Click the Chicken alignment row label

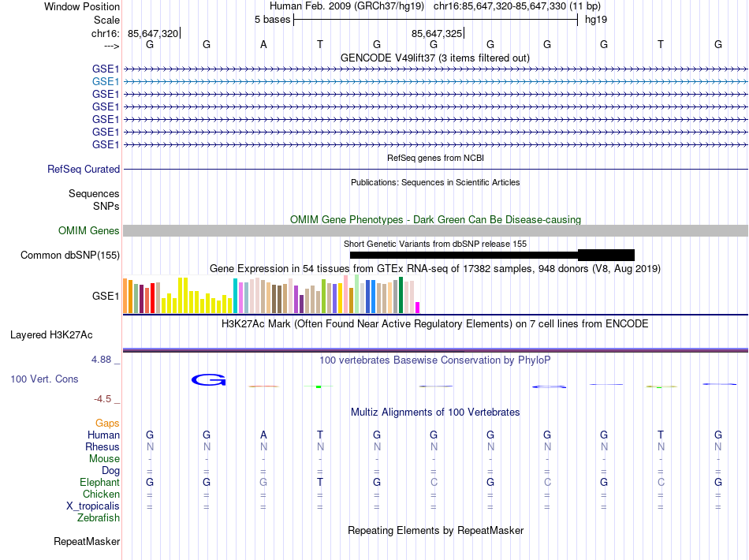point(101,494)
